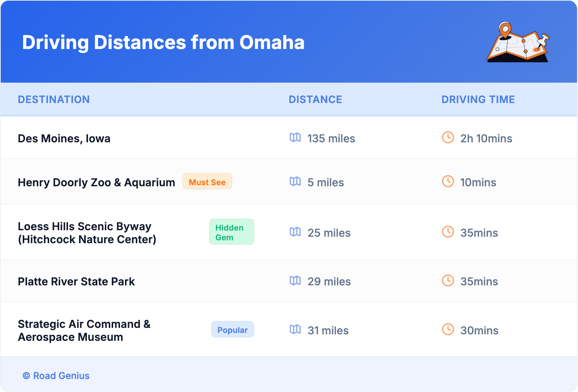Click the map icon beside 29 miles
The width and height of the screenshot is (578, 392).
click(295, 281)
